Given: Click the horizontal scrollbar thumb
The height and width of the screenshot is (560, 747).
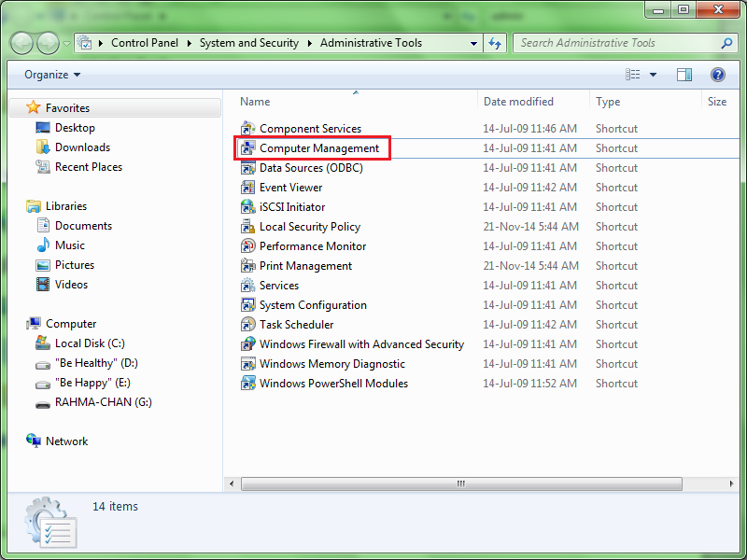Looking at the screenshot, I should [x=461, y=483].
